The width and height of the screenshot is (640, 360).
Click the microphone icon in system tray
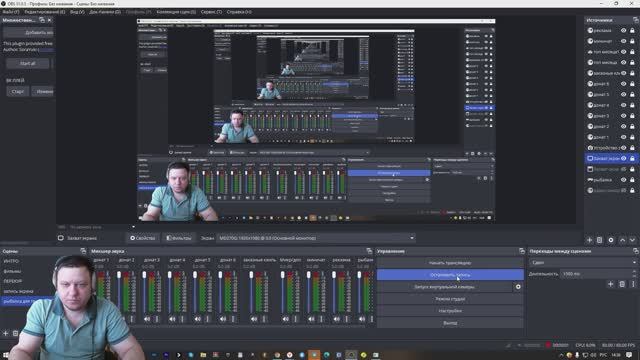pos(577,355)
